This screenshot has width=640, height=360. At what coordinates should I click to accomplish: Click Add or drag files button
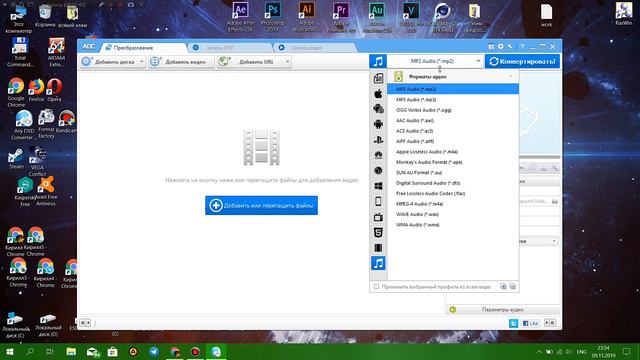coord(261,205)
